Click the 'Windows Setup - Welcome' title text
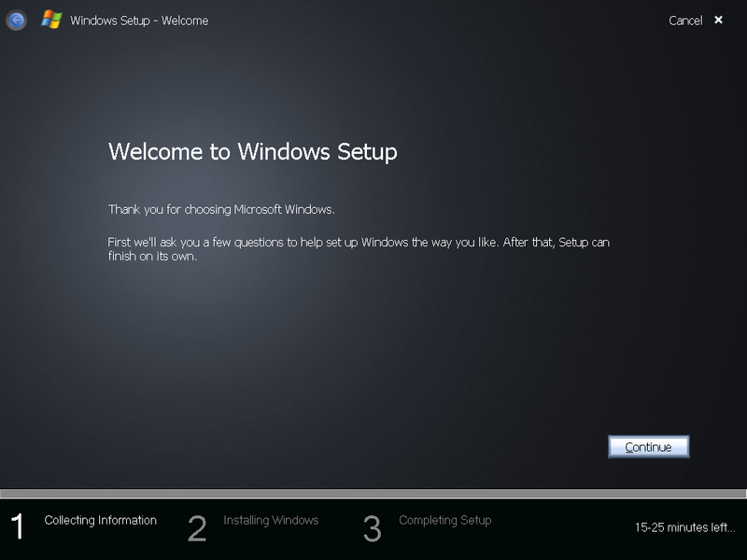 click(x=139, y=21)
